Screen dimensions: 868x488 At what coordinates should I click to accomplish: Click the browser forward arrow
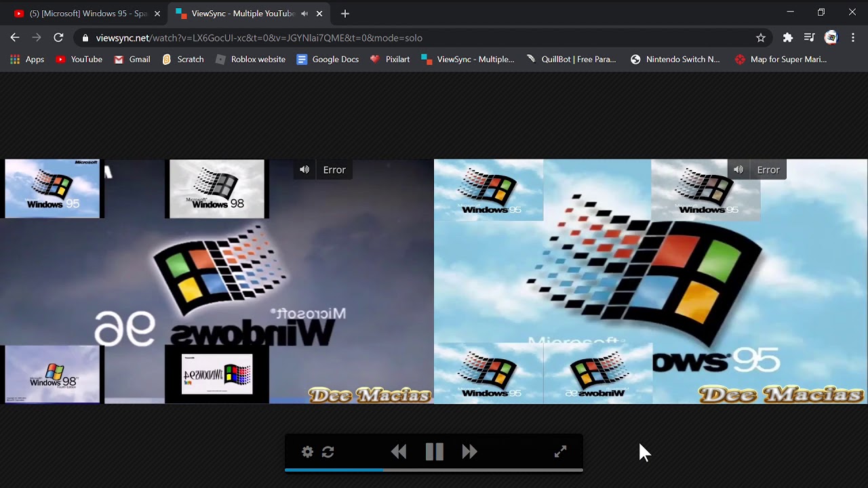(37, 38)
